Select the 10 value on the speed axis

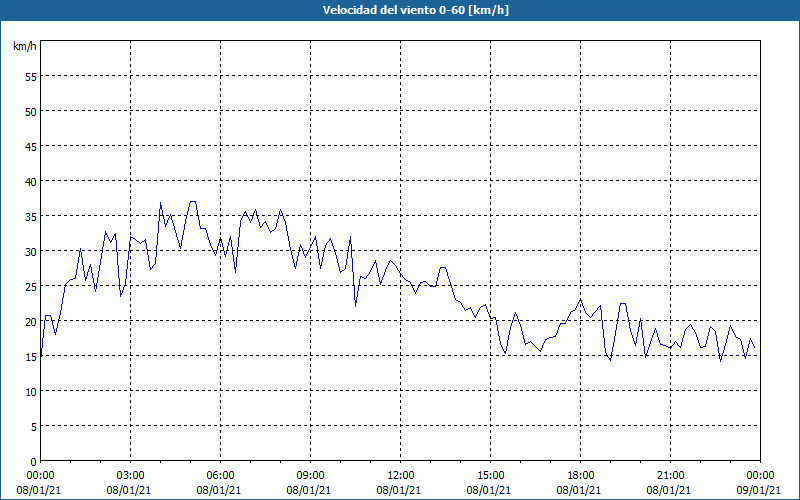(x=31, y=391)
